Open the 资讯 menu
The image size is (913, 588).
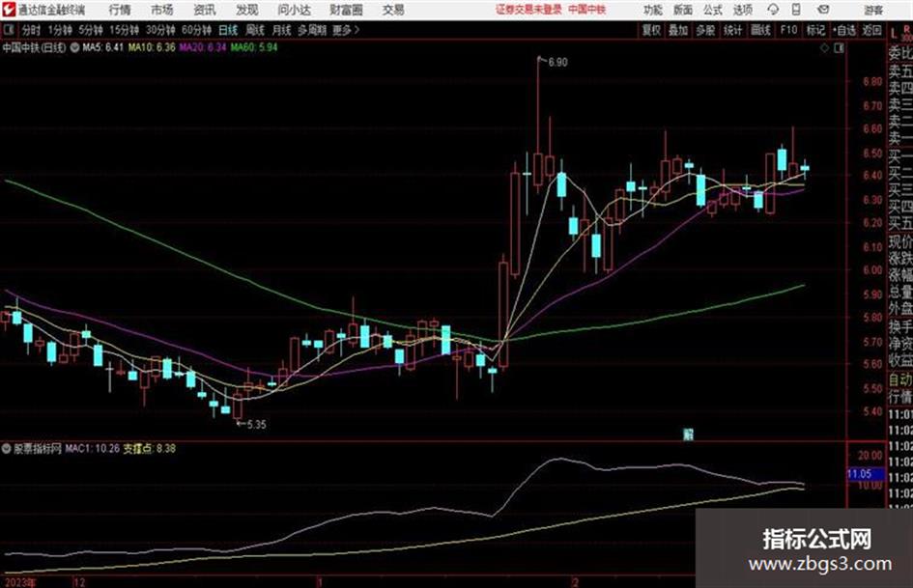click(205, 10)
